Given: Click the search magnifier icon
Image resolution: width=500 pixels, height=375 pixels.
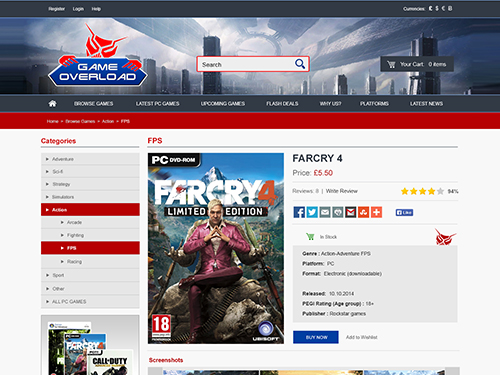Looking at the screenshot, I should (300, 64).
